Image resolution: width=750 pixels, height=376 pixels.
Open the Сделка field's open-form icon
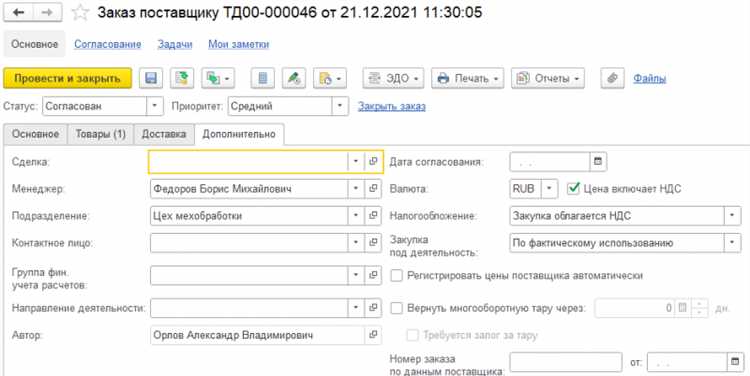point(373,162)
